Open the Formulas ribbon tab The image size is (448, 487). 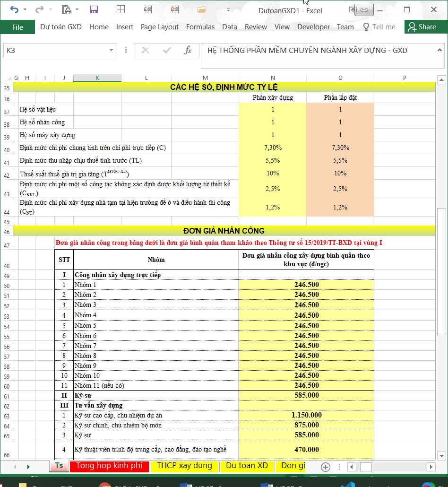200,27
